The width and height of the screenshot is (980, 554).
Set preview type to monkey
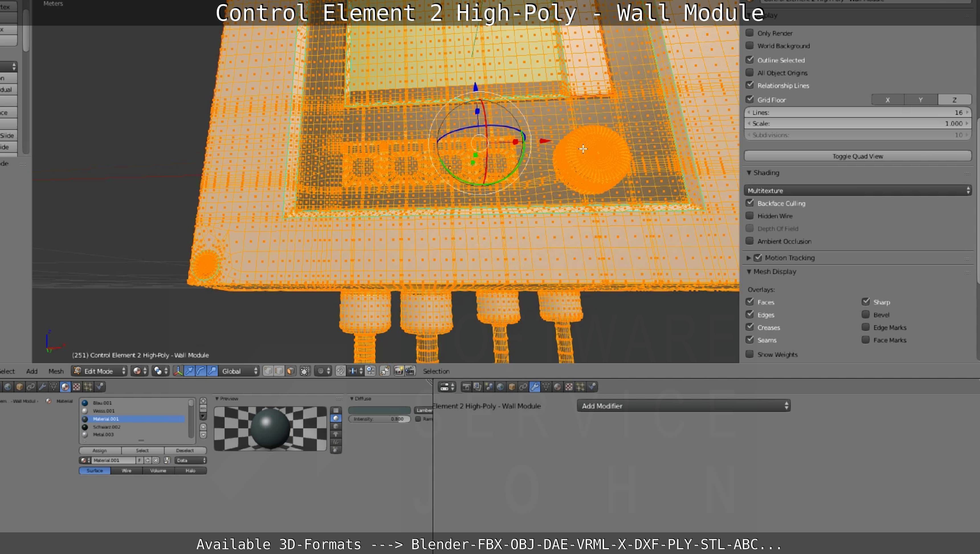[x=335, y=434]
